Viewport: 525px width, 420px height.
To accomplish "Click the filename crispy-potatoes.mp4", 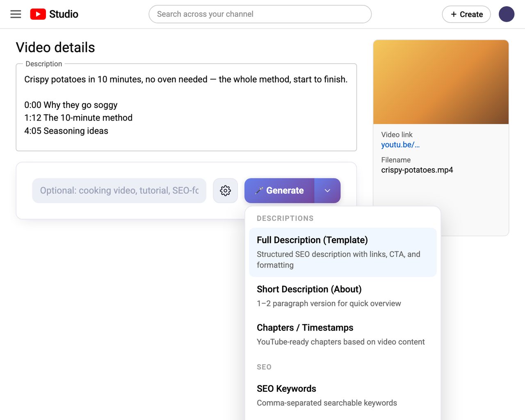I will click(417, 170).
